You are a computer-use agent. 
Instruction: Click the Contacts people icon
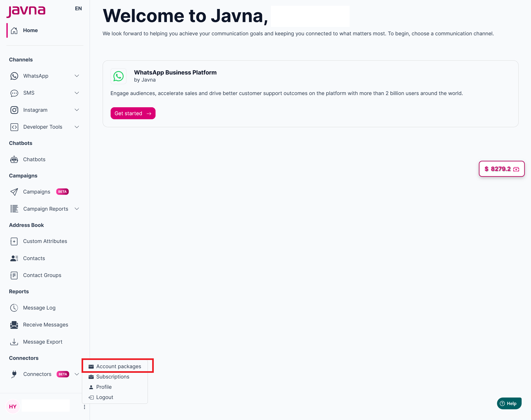click(x=14, y=258)
